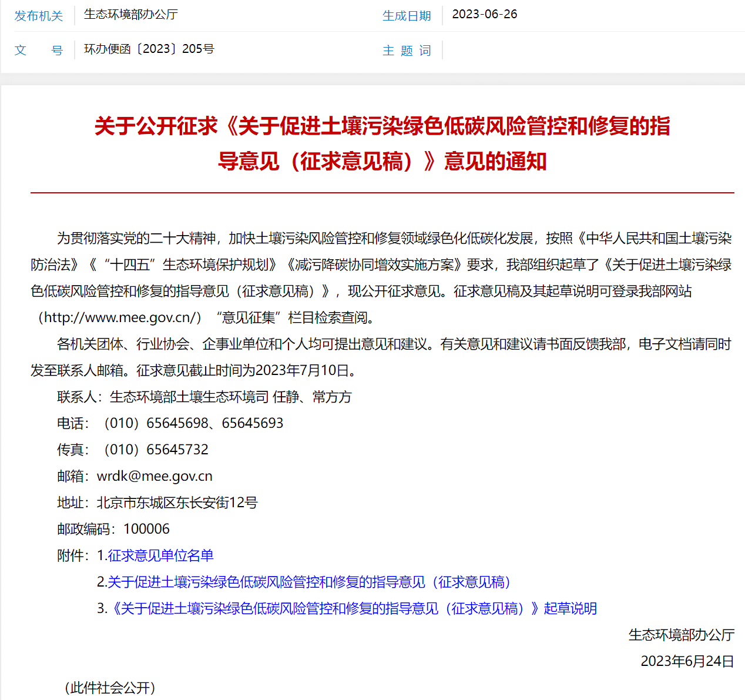745x700 pixels.
Task: Click the red notice title heading
Action: click(382, 143)
